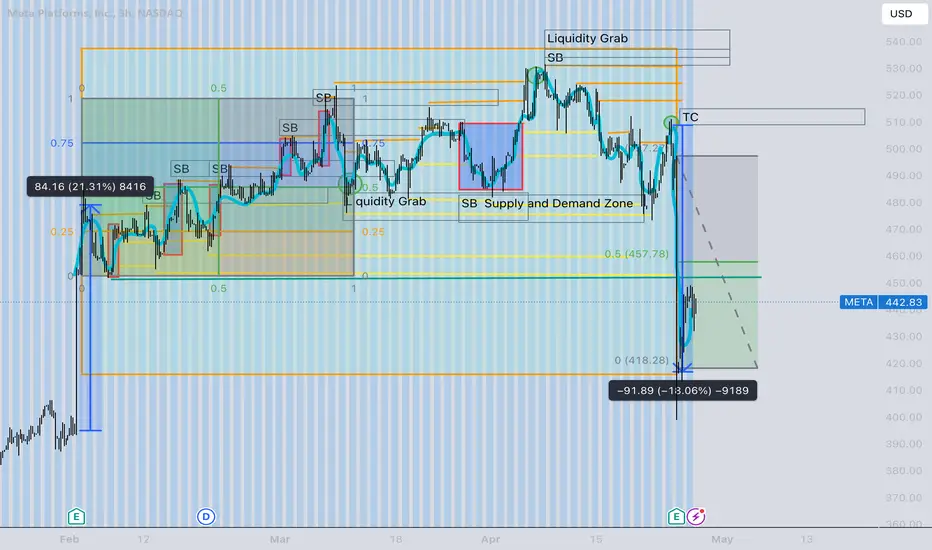Screen dimensions: 932x550
Task: Select the SB label directly beneath Liquidity Grab
Action: point(555,58)
